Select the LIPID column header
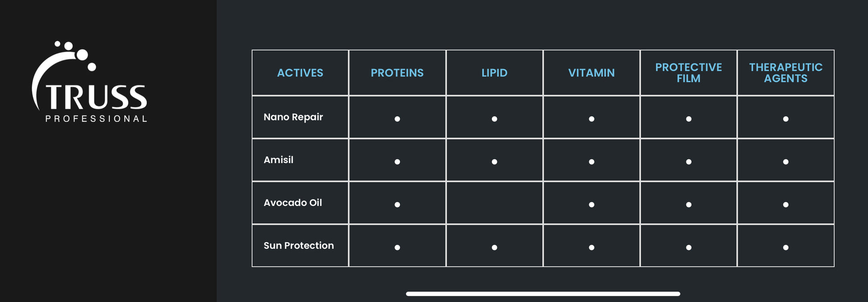Screen dimensions: 868x302 coord(494,73)
